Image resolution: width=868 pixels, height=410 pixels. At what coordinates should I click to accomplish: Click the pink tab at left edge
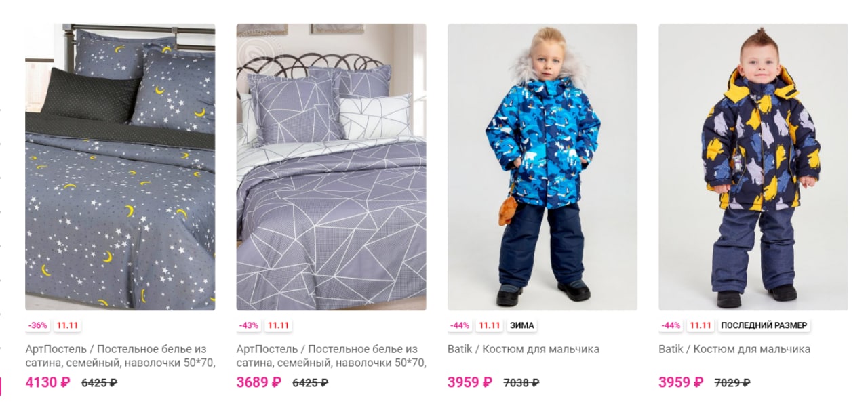1,386
